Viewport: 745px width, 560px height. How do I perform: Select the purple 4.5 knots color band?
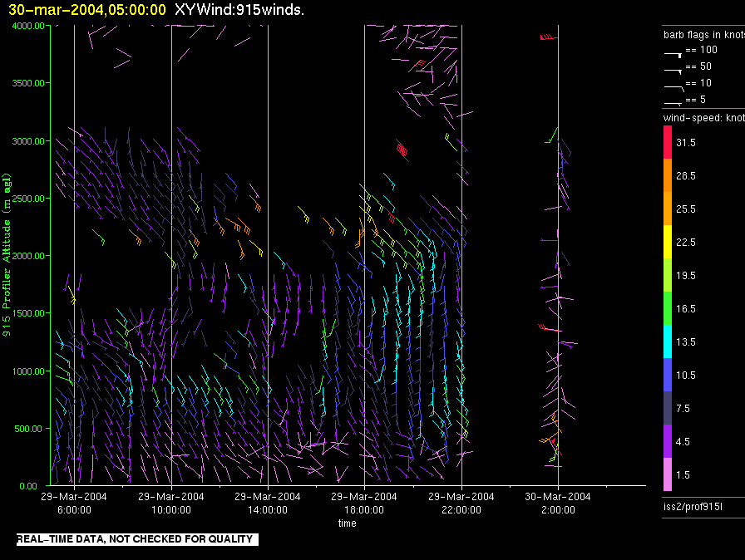(668, 441)
